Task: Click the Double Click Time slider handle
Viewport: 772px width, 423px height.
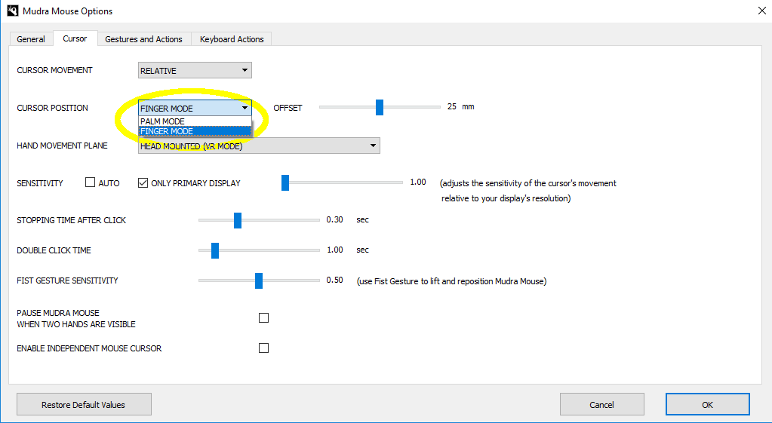Action: 215,250
